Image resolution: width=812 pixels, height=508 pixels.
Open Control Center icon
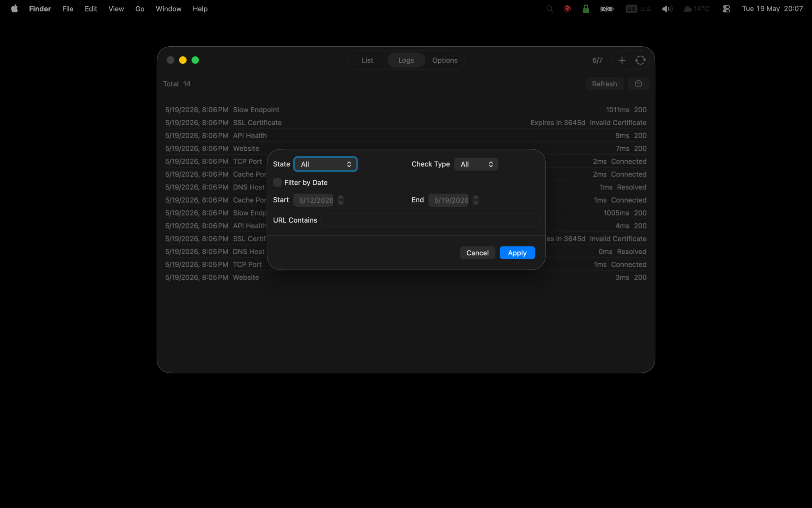coord(726,9)
